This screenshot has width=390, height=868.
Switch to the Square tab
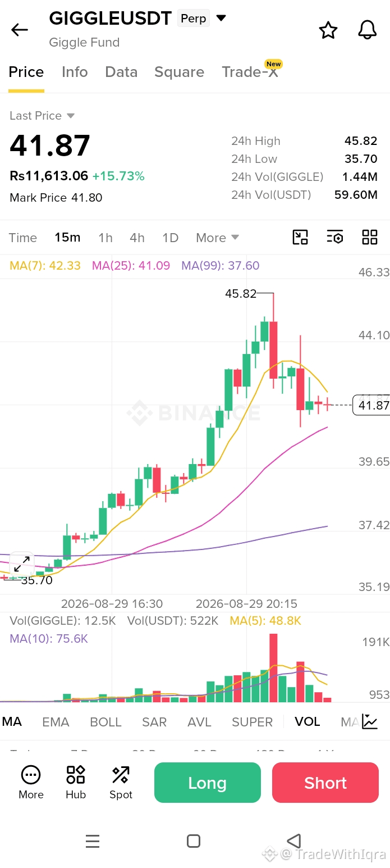(180, 72)
